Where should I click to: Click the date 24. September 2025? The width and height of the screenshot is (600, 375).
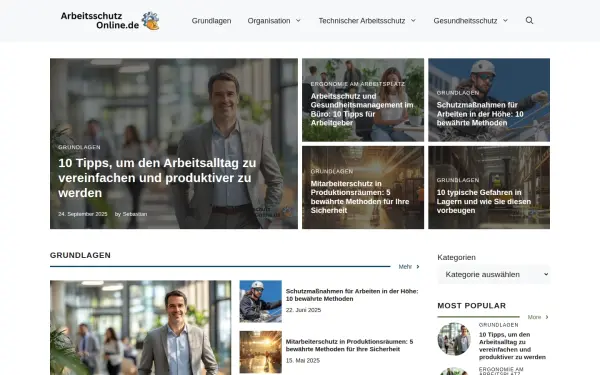[x=83, y=214]
